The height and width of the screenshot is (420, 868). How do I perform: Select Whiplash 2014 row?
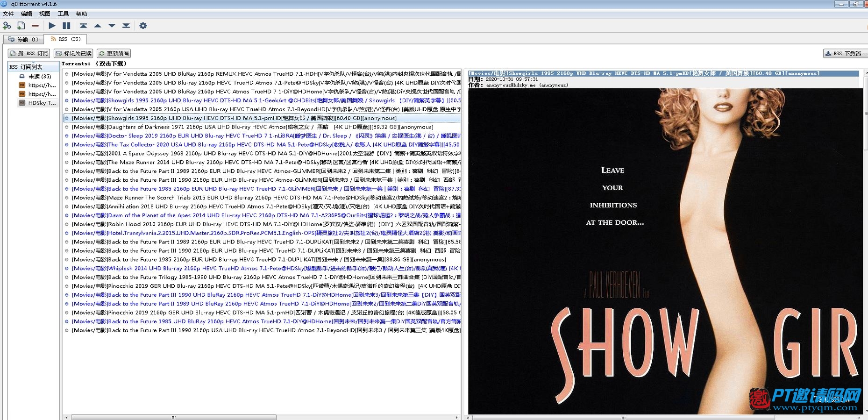(x=262, y=269)
